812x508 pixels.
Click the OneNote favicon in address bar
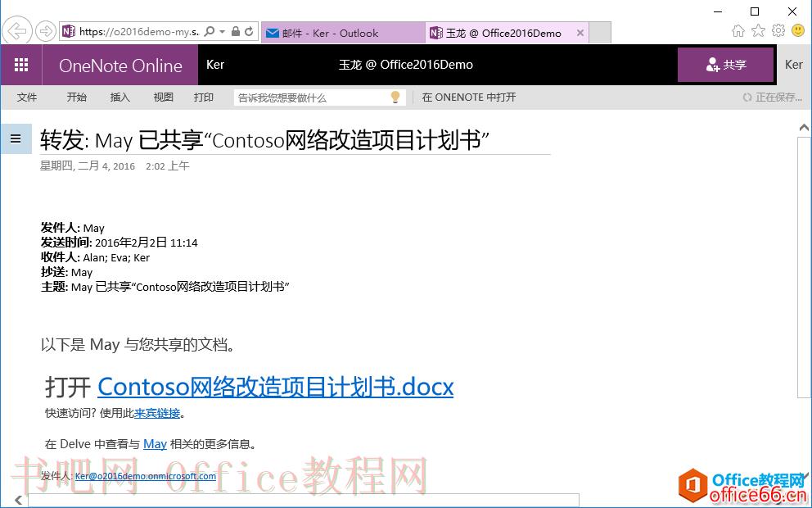click(x=69, y=32)
